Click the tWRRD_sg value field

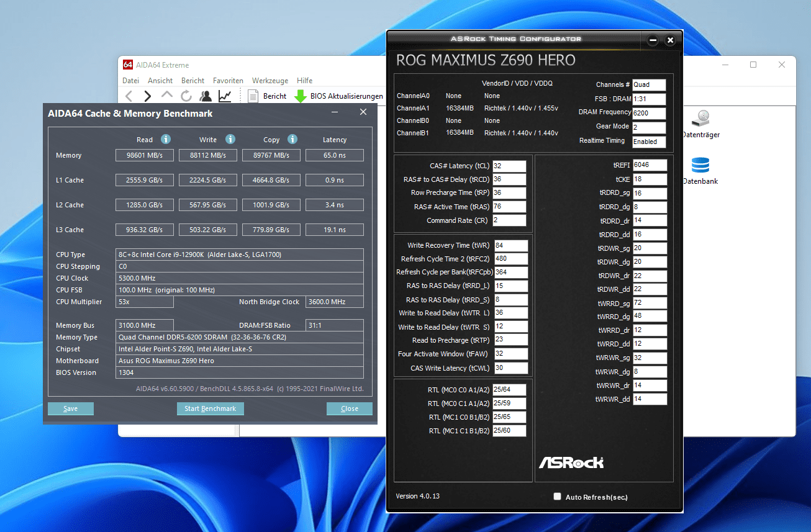point(650,303)
